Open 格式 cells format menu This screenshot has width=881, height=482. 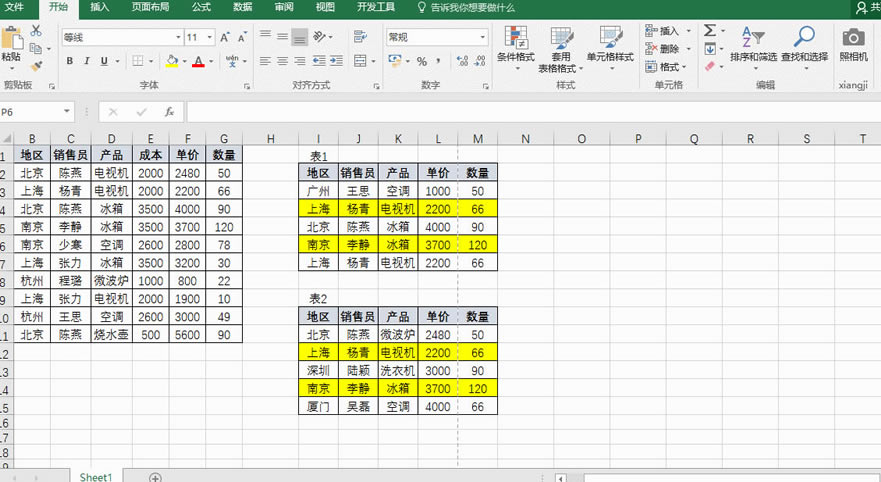coord(668,67)
